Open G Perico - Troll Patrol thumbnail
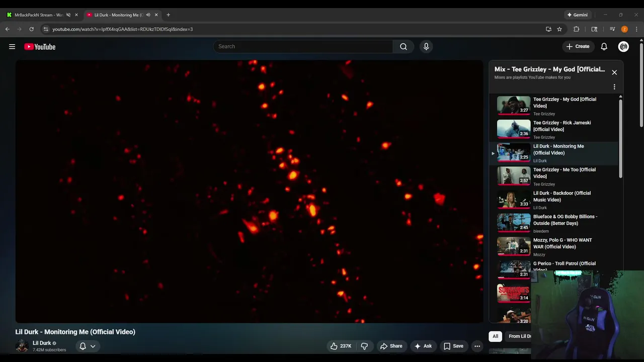 tap(514, 269)
